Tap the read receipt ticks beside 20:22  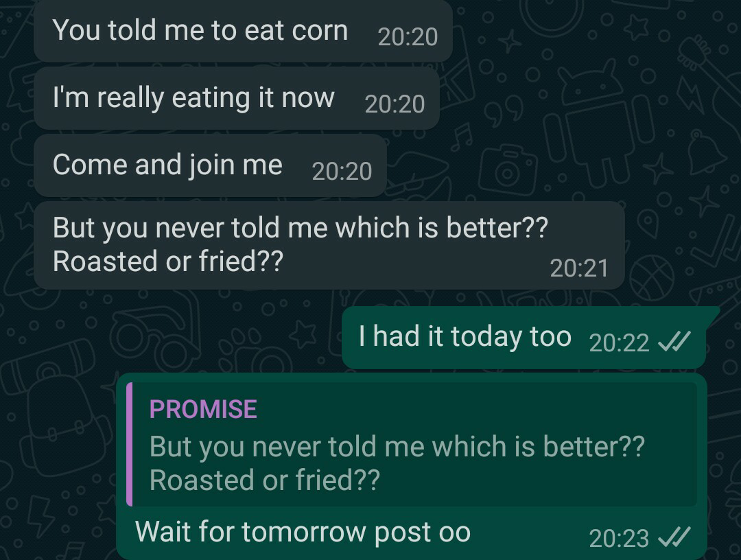[x=673, y=342]
